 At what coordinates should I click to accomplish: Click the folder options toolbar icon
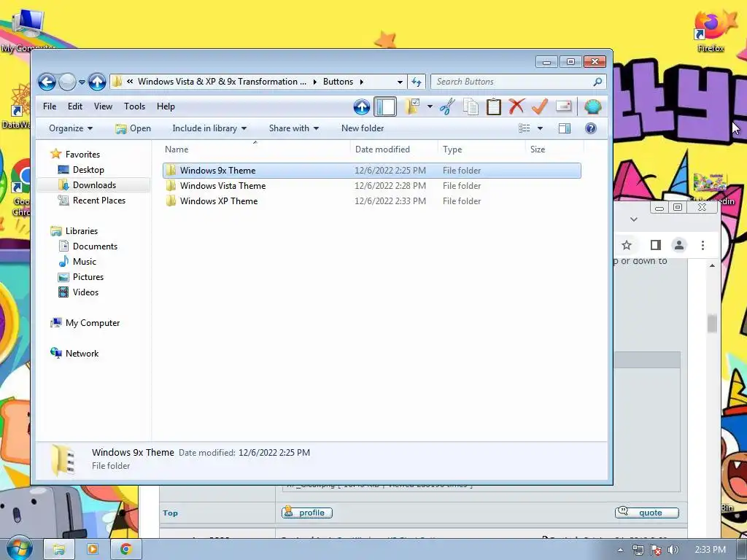pyautogui.click(x=413, y=106)
